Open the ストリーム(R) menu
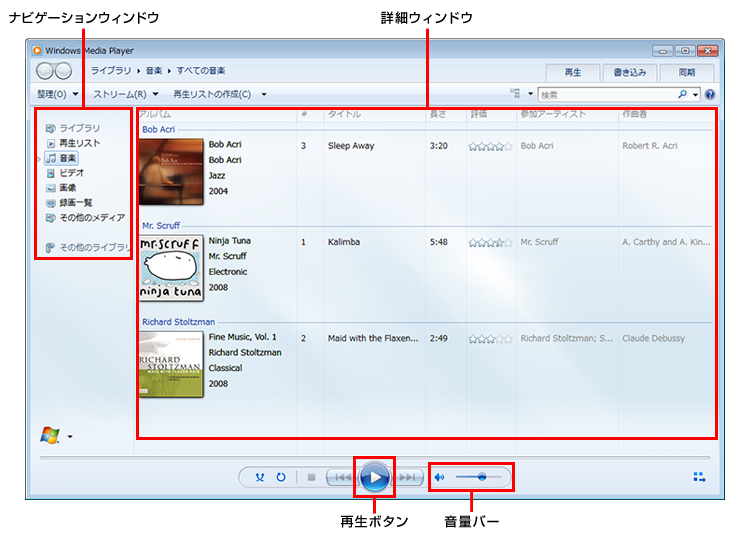 [125, 94]
